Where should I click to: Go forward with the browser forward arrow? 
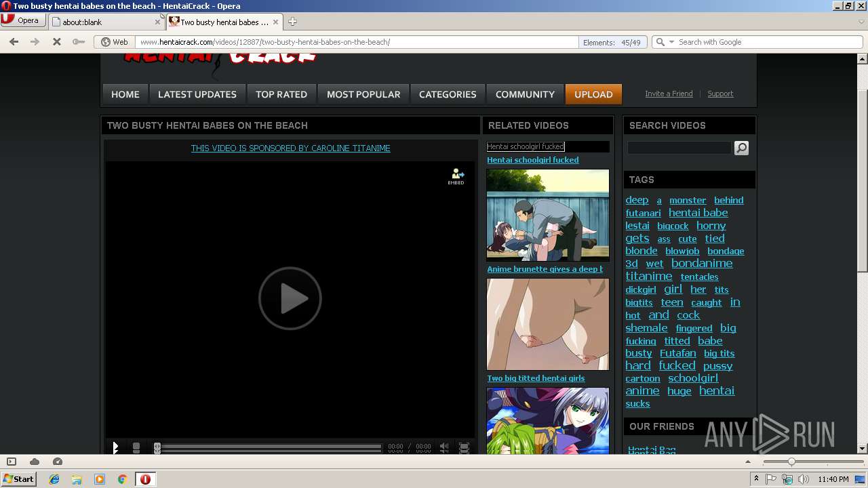(35, 42)
